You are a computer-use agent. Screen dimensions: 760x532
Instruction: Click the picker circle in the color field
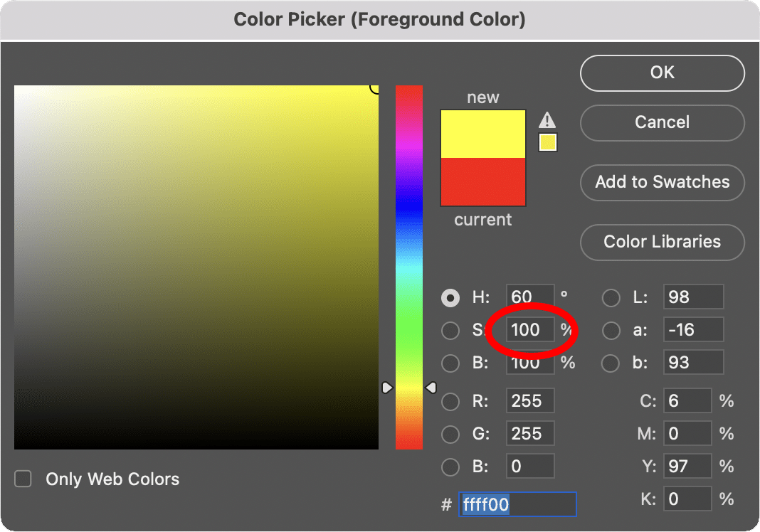pos(373,87)
